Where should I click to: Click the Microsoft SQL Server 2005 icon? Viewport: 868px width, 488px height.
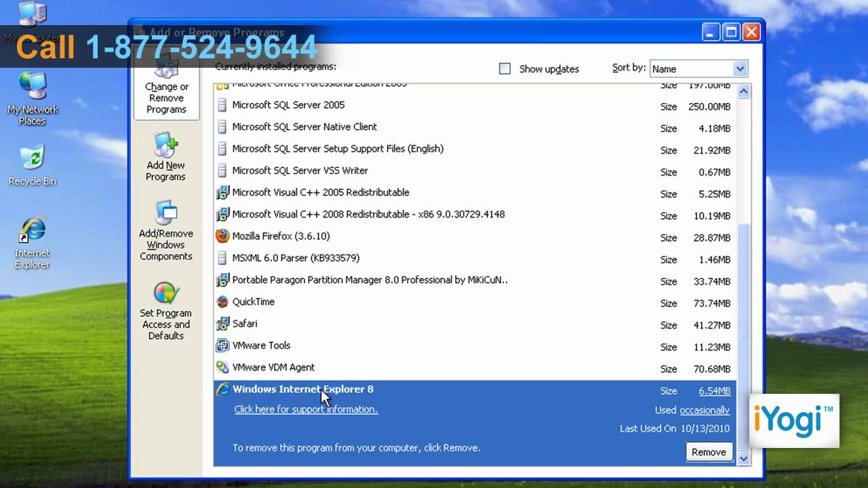tap(222, 106)
